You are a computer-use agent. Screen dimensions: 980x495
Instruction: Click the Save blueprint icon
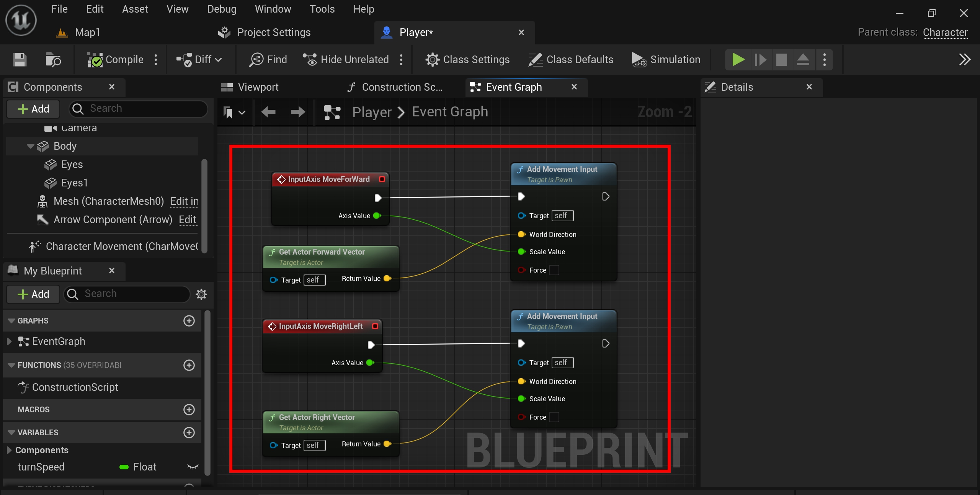(x=20, y=60)
